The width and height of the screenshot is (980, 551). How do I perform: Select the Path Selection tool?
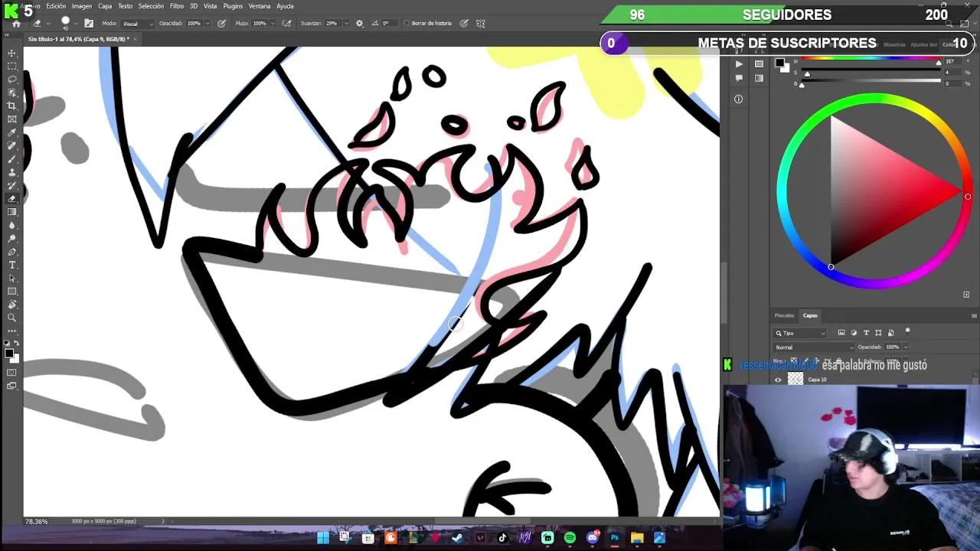12,279
